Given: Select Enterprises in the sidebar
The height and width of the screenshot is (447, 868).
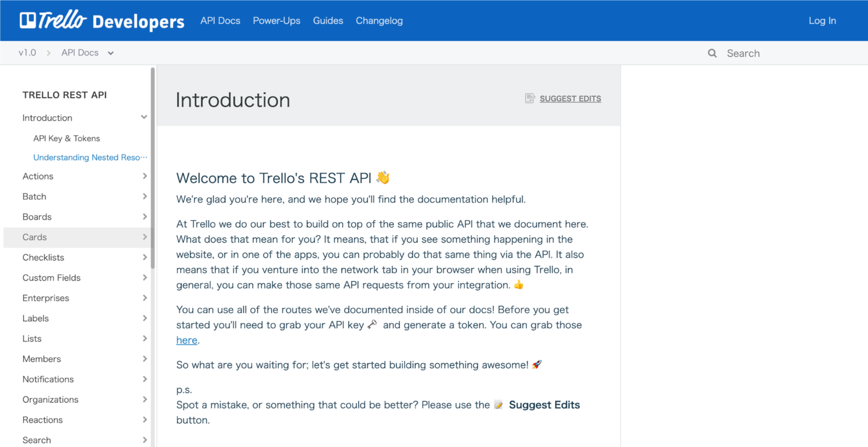Looking at the screenshot, I should pyautogui.click(x=45, y=298).
